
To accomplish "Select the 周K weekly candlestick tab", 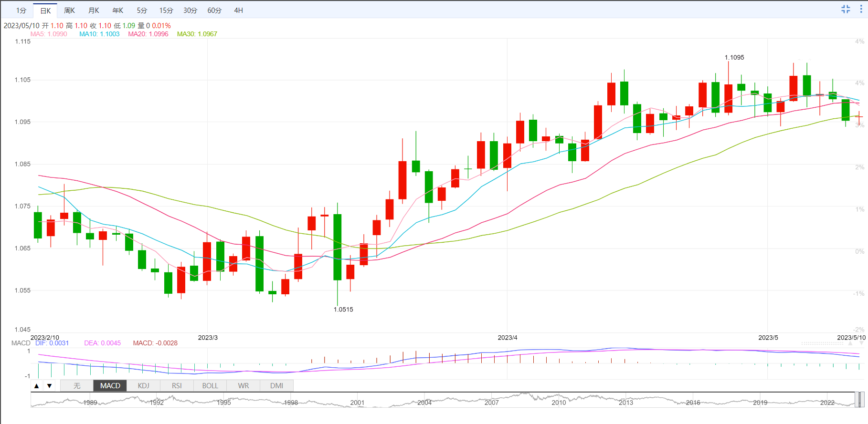I will (x=70, y=10).
